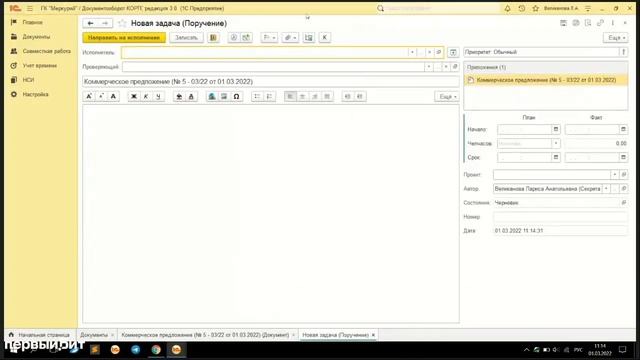Increase font size in text editor toolbar
This screenshot has width=640, height=360.
point(89,96)
